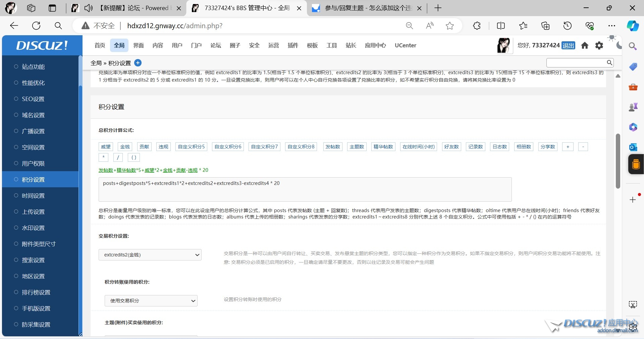The image size is (644, 339).
Task: Click the 精华帖数 formula variable button
Action: (x=383, y=147)
